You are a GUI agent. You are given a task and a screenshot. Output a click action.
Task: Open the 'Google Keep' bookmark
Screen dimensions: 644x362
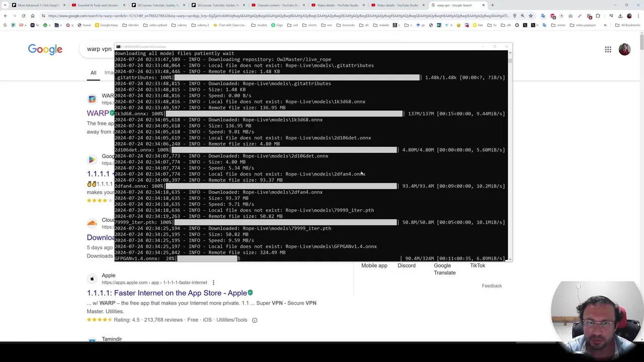[x=106, y=25]
